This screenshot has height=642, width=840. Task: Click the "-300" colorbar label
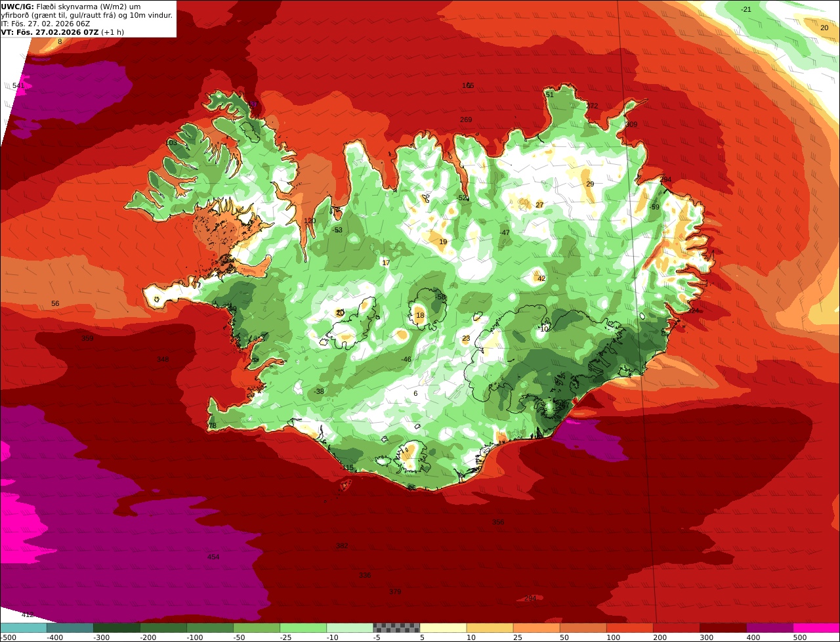tap(100, 637)
